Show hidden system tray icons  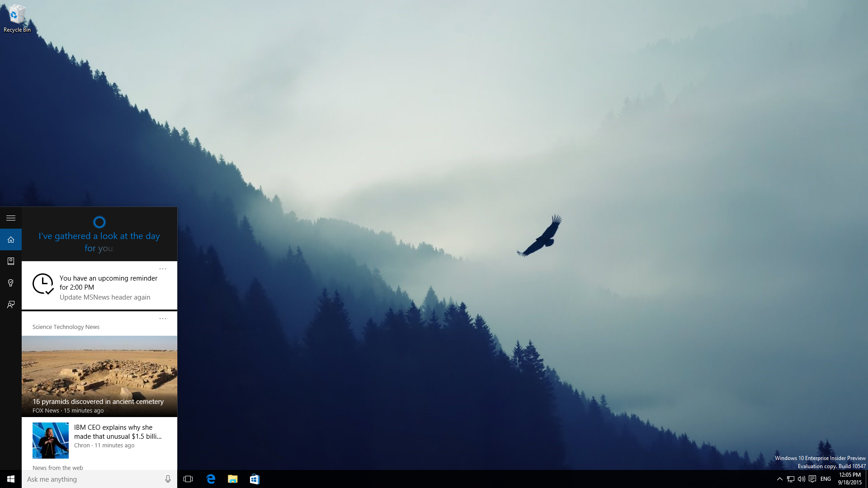(779, 479)
